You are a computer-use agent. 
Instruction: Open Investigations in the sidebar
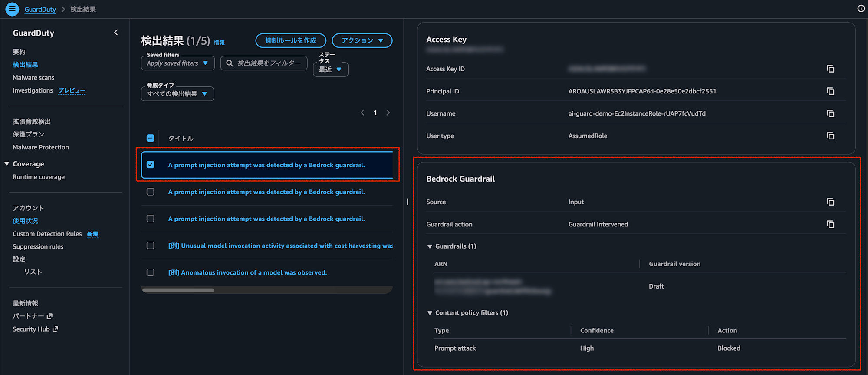click(33, 90)
